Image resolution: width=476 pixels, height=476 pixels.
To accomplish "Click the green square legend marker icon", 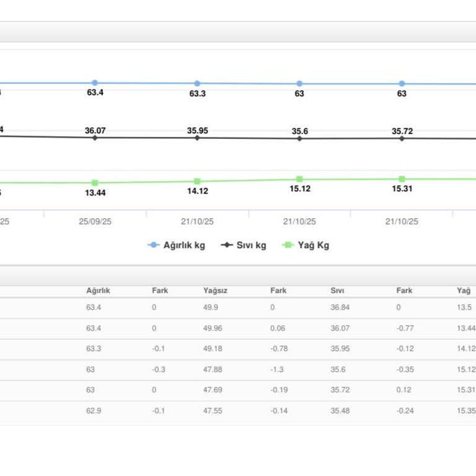I will tap(288, 245).
